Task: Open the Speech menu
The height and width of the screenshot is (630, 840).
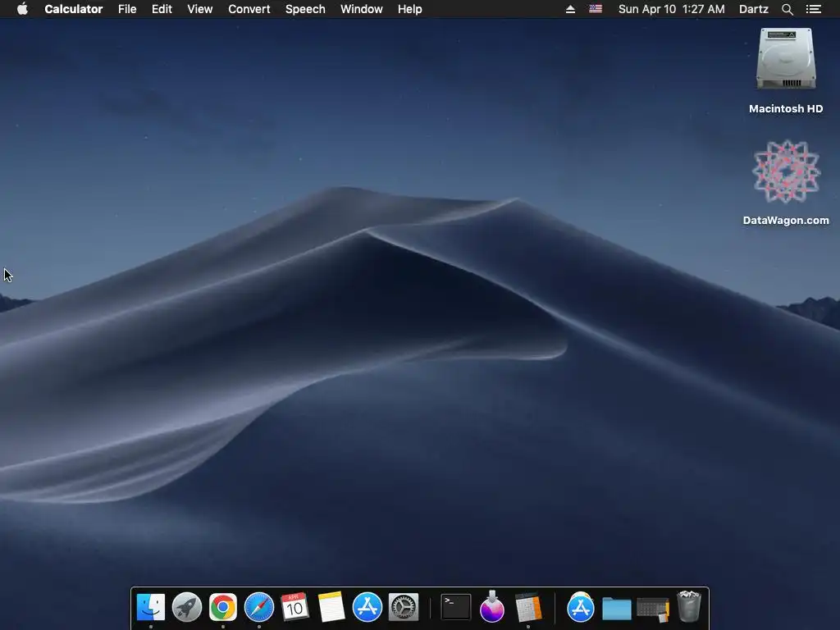Action: coord(305,9)
